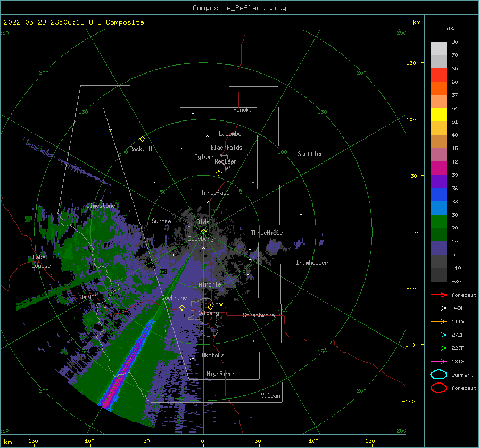Click the green 22JP arrow icon
Screen dimensions: 479x448
[x=439, y=348]
